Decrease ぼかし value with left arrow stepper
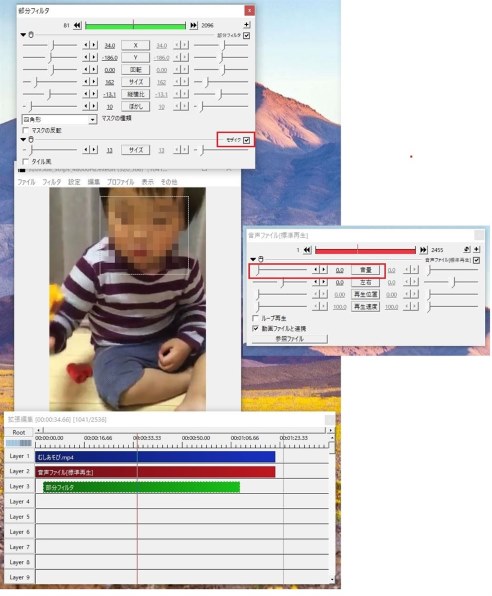 click(86, 106)
